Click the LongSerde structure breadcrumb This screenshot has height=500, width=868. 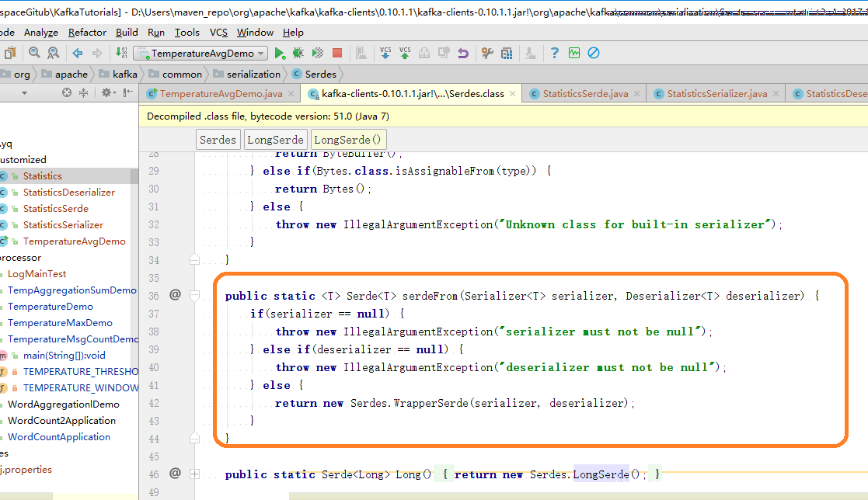coord(275,140)
